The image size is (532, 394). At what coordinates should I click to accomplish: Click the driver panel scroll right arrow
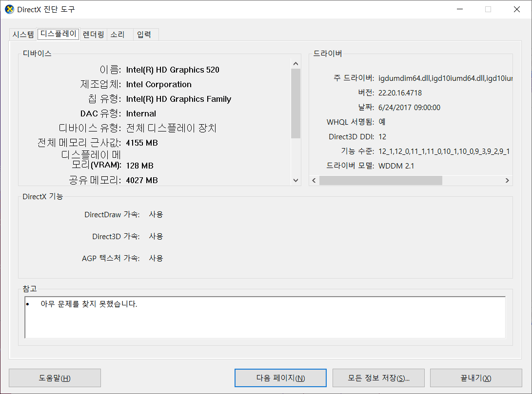507,180
